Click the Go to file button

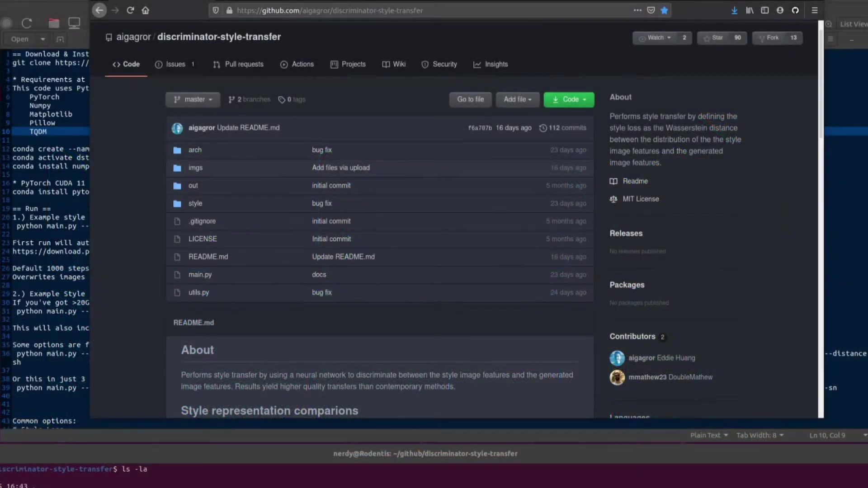tap(470, 99)
